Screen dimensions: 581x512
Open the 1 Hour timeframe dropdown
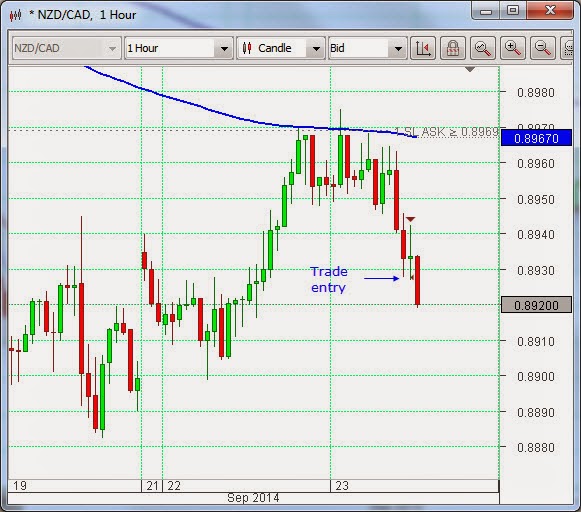pos(179,48)
